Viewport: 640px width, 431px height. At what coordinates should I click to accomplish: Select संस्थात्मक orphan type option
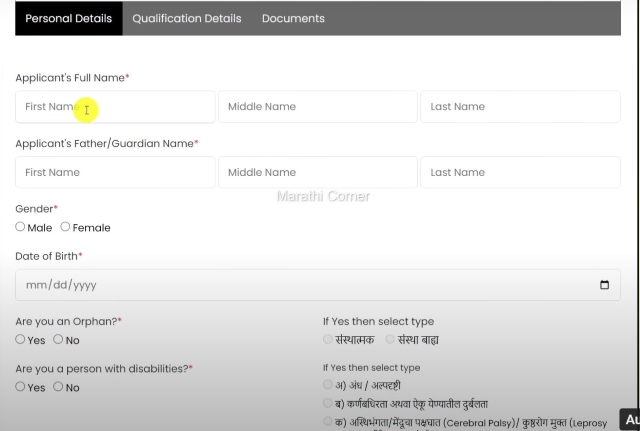tap(327, 339)
